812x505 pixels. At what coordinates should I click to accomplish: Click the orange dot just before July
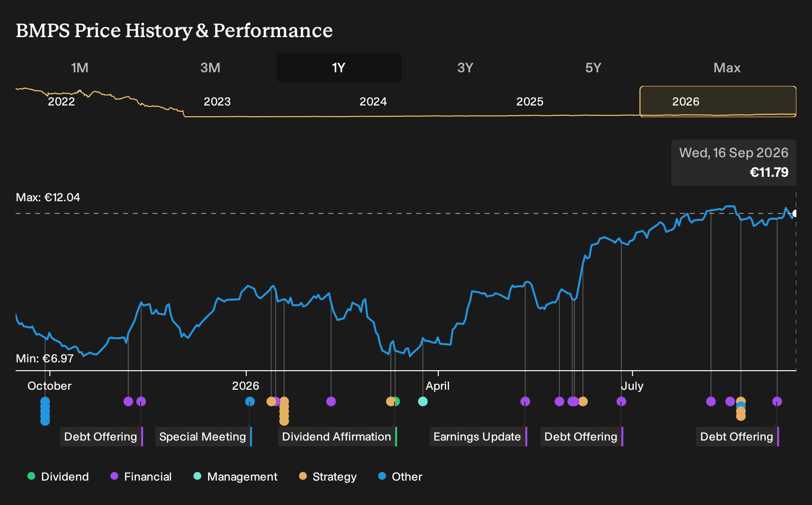pyautogui.click(x=583, y=401)
